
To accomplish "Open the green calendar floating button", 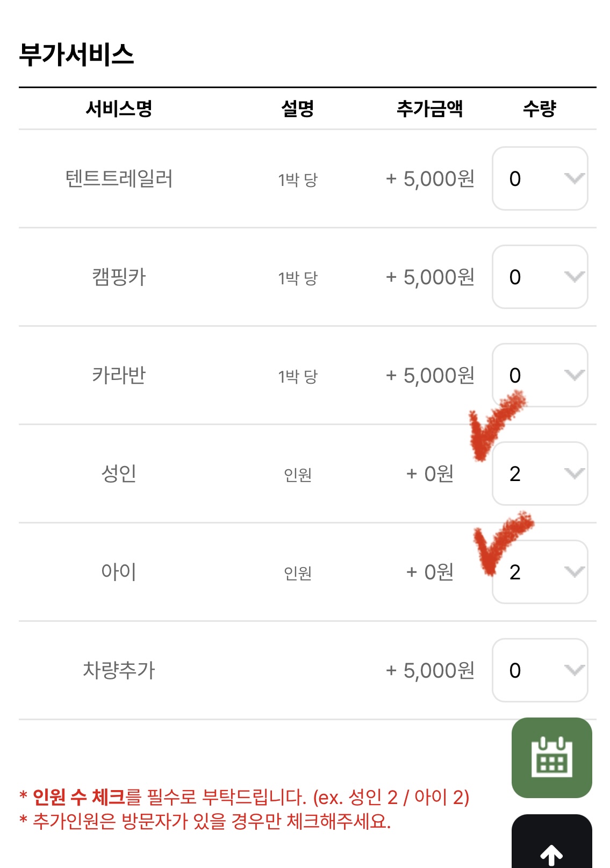I will pos(551,757).
